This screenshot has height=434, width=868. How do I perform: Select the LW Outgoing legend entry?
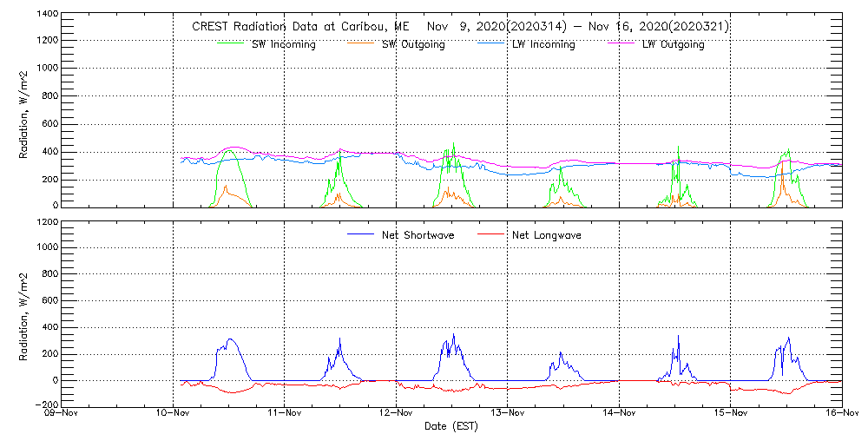pos(674,45)
